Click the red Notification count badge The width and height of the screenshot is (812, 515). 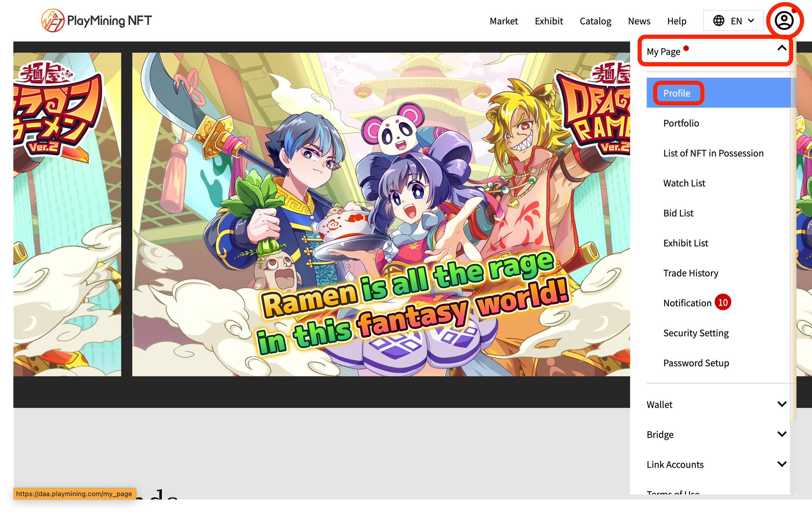[x=722, y=303]
